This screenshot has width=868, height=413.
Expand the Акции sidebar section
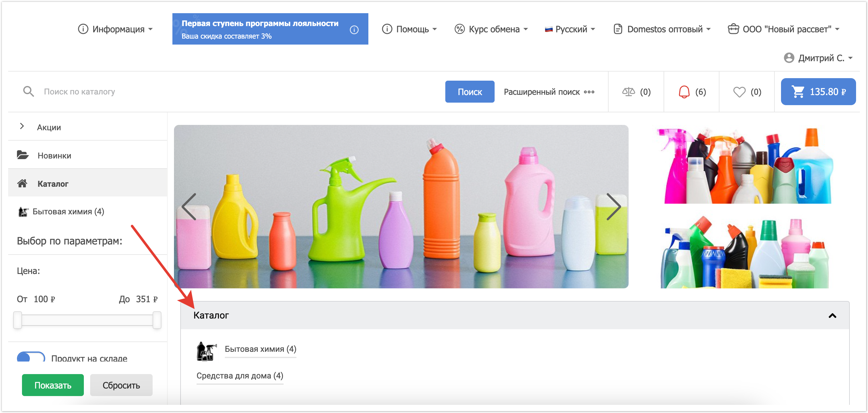(22, 126)
